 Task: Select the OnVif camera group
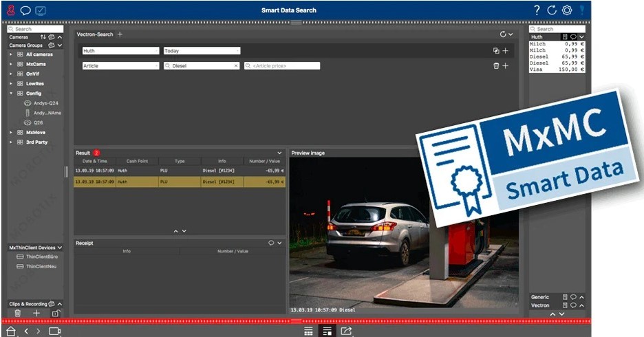coord(32,74)
